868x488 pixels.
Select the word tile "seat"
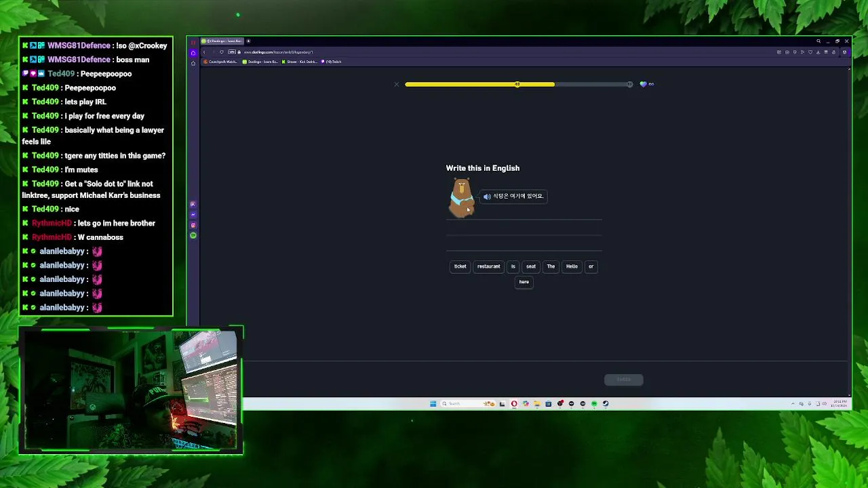[531, 266]
